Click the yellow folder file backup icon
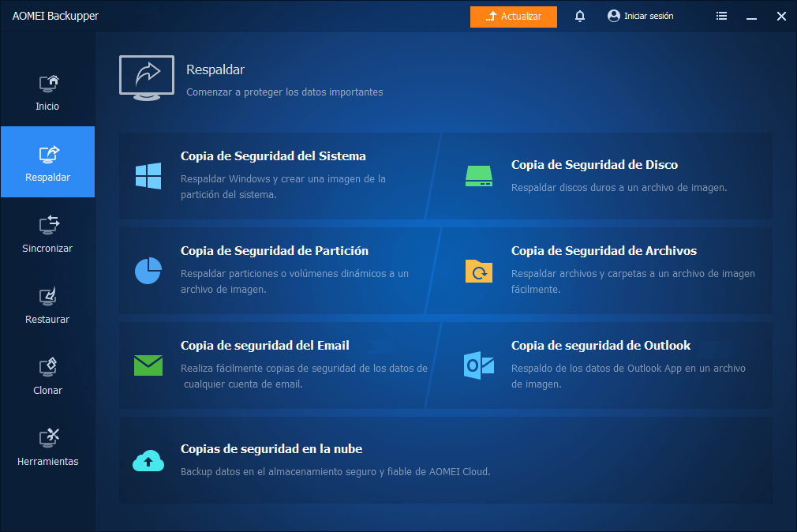Screen dimensions: 797x532 click(479, 271)
